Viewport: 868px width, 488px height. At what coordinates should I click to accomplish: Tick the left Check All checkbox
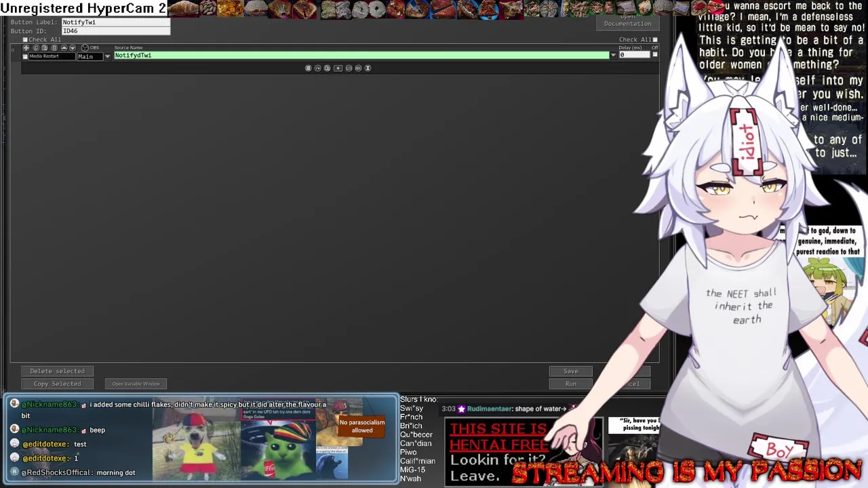[x=25, y=39]
